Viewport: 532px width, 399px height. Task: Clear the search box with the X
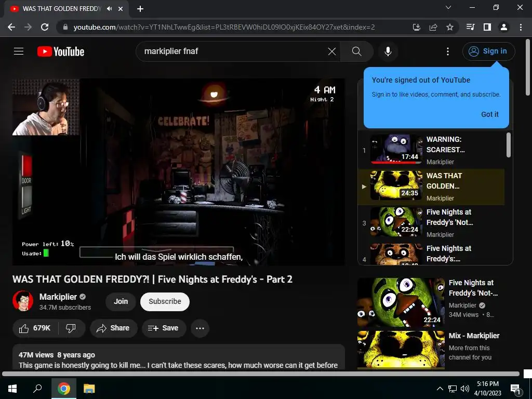tap(332, 51)
